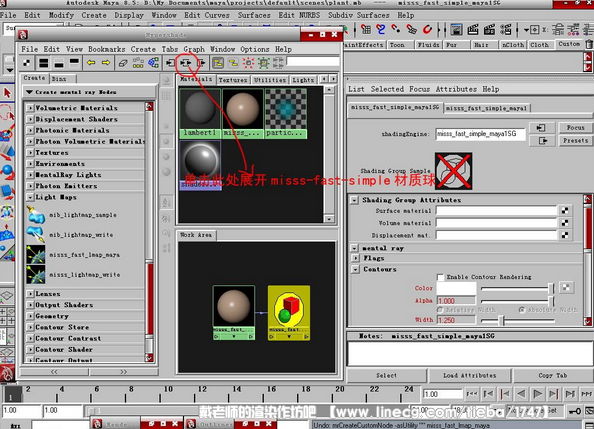Expand Textures category in Create bar

pos(30,153)
